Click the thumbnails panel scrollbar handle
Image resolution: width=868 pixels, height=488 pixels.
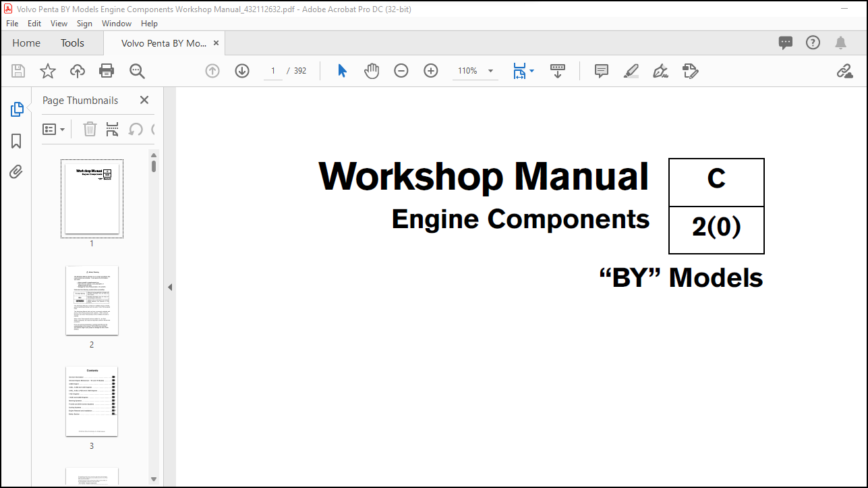pyautogui.click(x=154, y=165)
